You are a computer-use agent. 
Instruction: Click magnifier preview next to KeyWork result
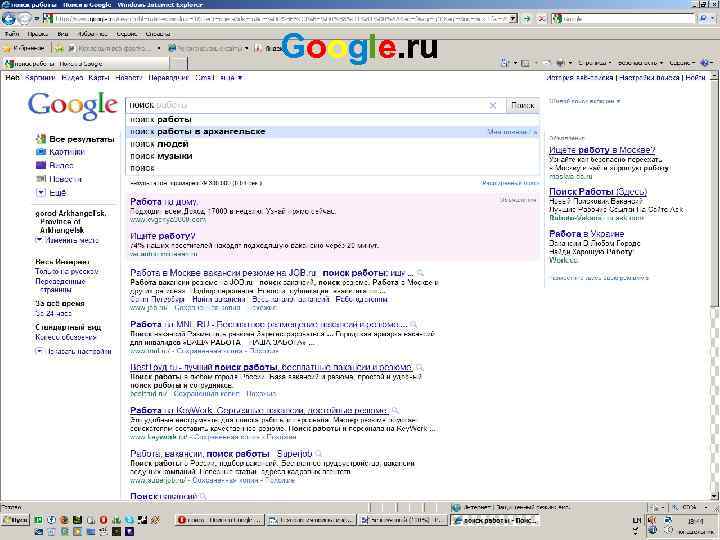click(x=395, y=411)
